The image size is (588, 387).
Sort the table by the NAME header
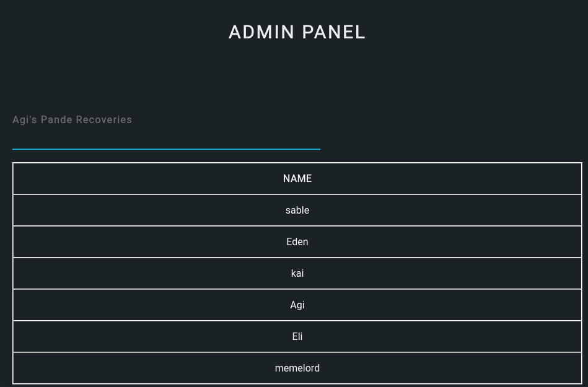297,178
